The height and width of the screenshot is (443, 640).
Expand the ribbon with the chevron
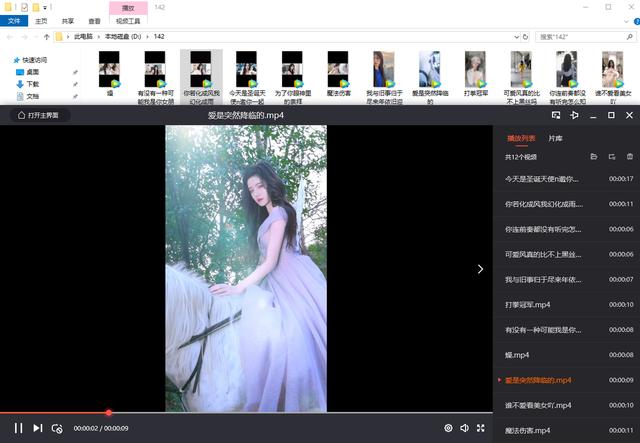click(x=626, y=21)
